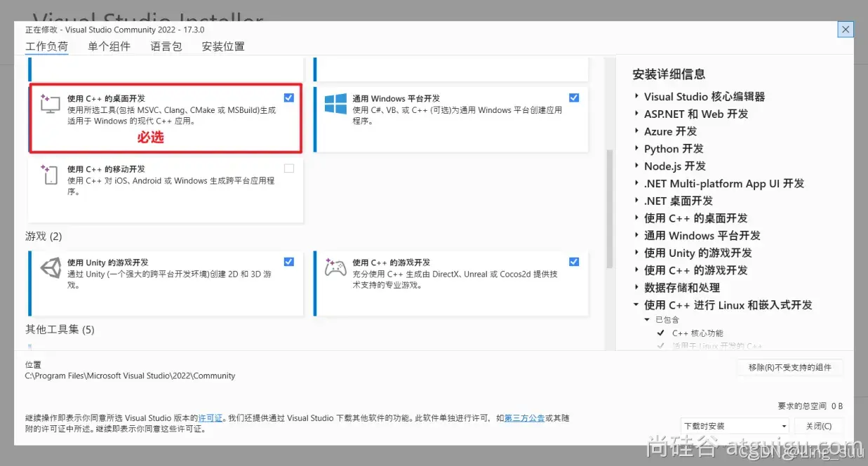Switch to the 安装位置 tab
The height and width of the screenshot is (466, 868).
[223, 46]
